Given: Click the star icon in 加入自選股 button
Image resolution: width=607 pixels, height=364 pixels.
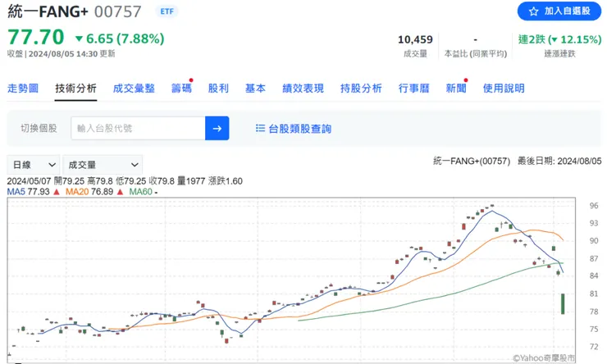Looking at the screenshot, I should click(x=534, y=11).
